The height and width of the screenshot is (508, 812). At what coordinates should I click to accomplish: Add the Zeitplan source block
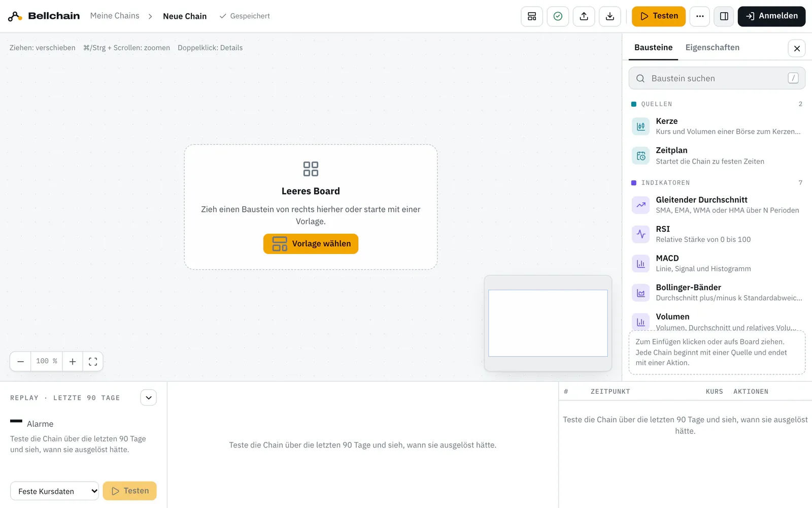tap(717, 155)
